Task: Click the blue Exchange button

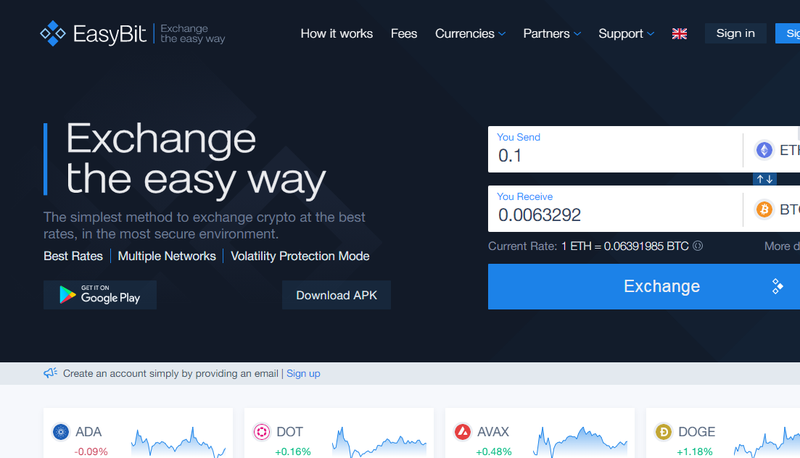Action: (x=644, y=286)
